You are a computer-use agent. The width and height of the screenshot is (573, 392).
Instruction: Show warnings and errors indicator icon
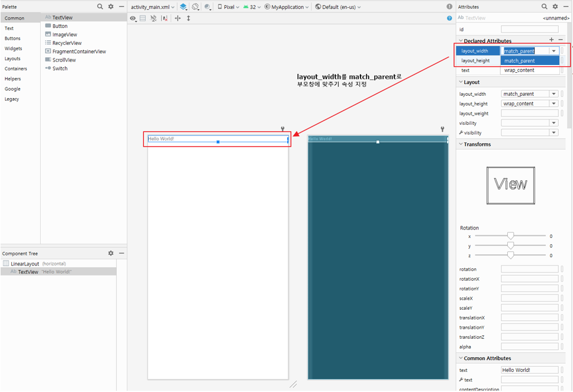449,7
